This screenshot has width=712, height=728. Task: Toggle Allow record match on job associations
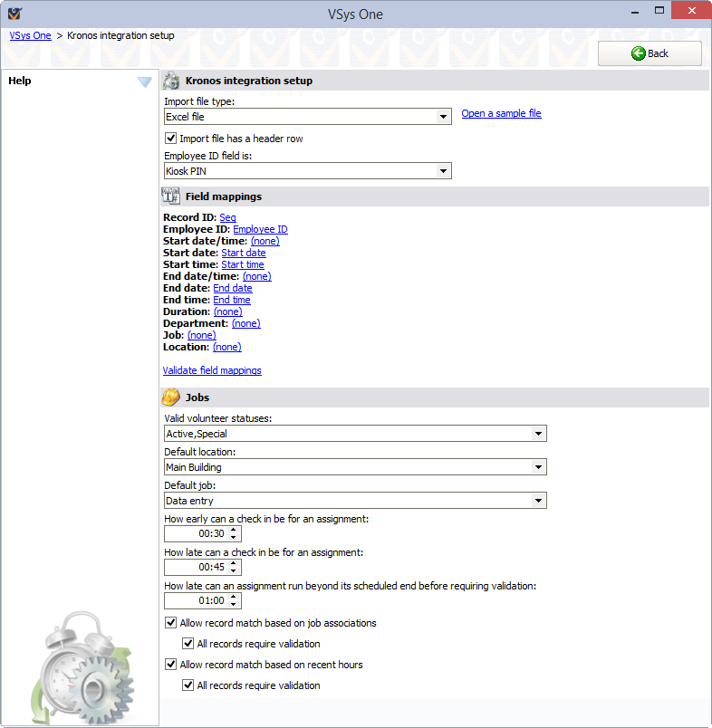pyautogui.click(x=171, y=623)
